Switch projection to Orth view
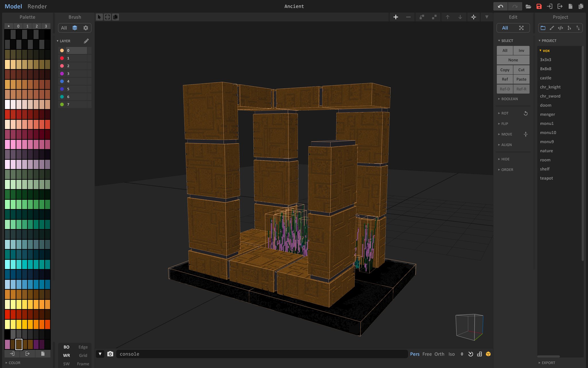588x368 pixels. pyautogui.click(x=439, y=354)
